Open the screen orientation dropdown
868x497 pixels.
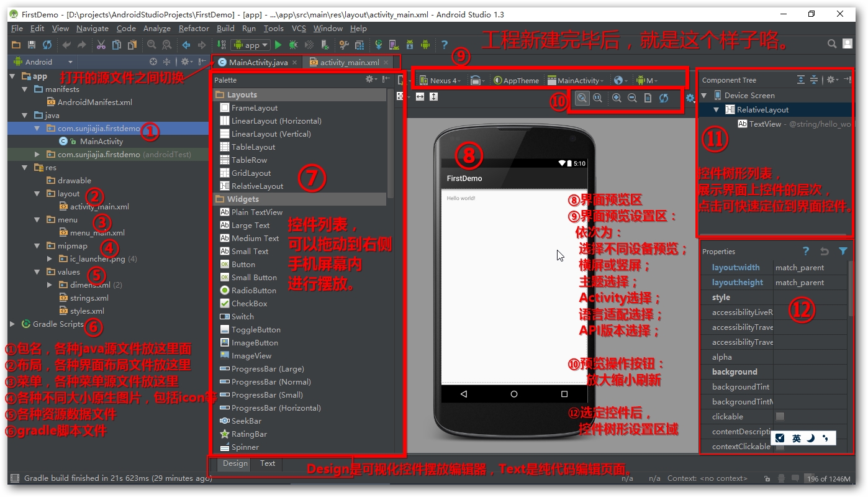click(x=476, y=80)
